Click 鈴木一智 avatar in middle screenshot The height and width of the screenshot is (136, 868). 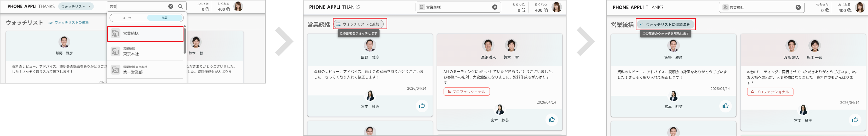pos(511,45)
